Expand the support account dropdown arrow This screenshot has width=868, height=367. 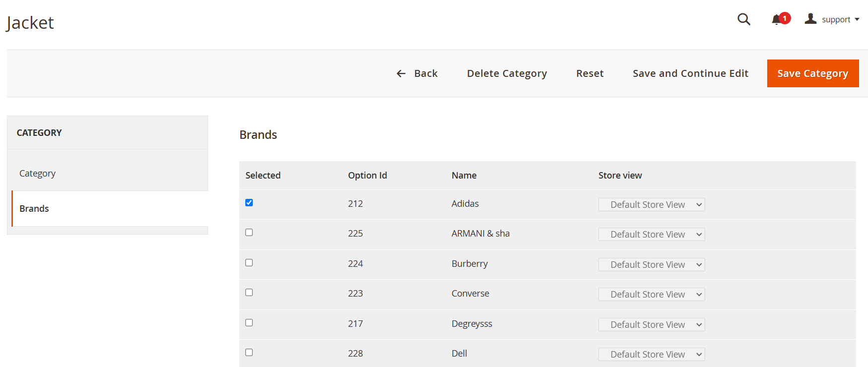coord(857,19)
